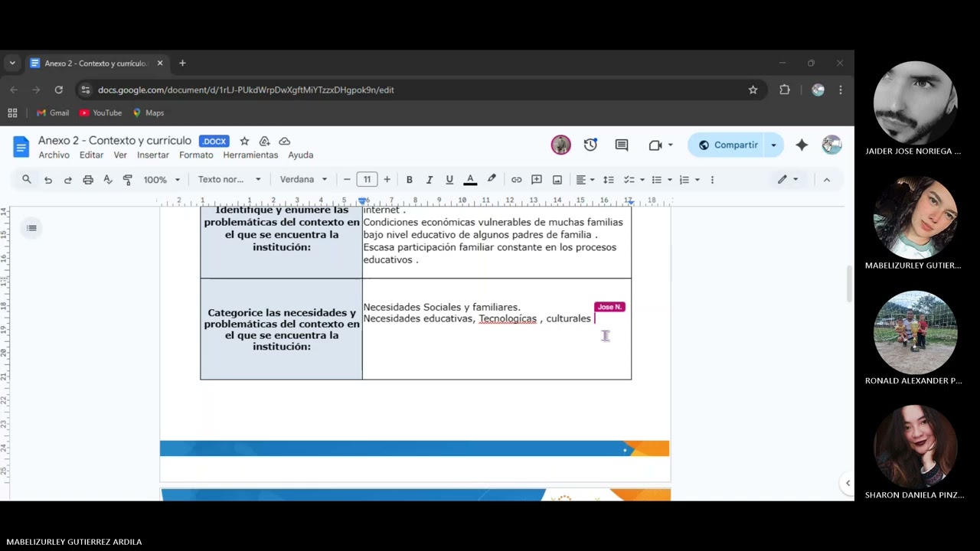Screen dimensions: 980x551
Task: Open line and paragraph spacing
Action: click(609, 180)
